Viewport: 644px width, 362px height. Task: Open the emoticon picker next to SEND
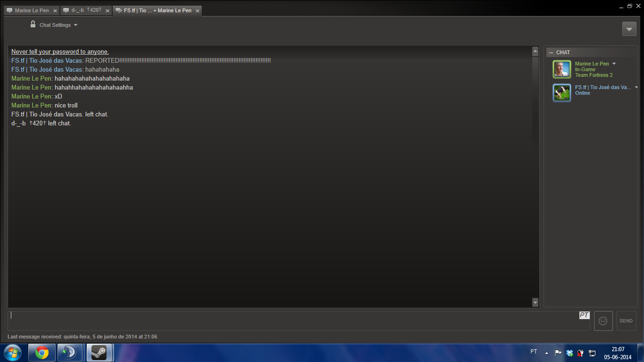(603, 321)
